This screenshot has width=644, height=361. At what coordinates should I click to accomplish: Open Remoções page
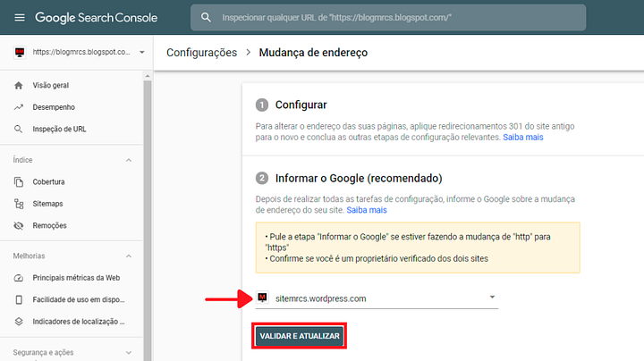point(50,225)
